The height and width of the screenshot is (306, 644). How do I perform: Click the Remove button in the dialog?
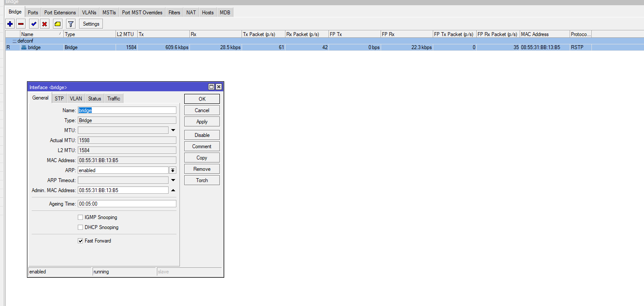point(202,169)
